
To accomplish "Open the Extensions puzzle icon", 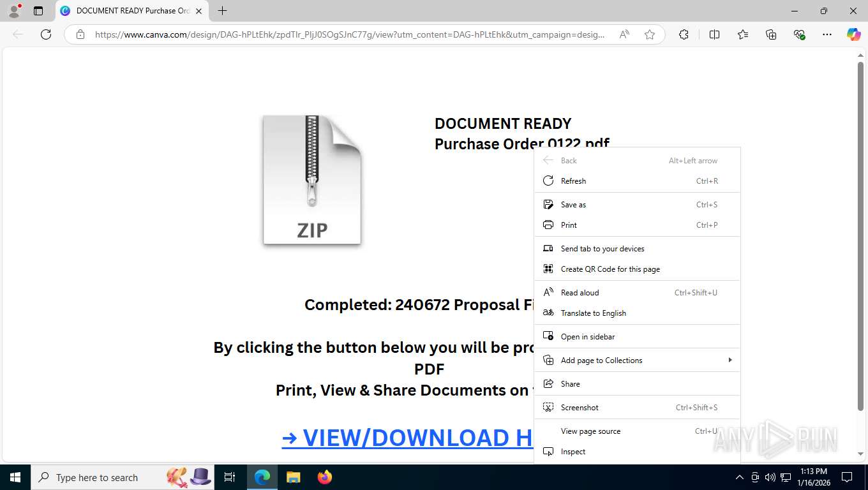I will click(684, 34).
